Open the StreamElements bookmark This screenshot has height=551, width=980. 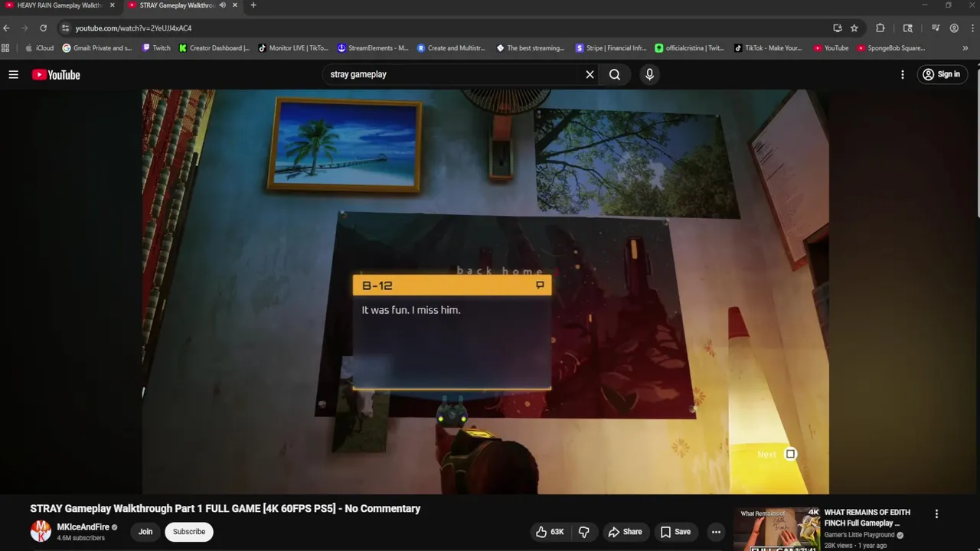click(373, 48)
